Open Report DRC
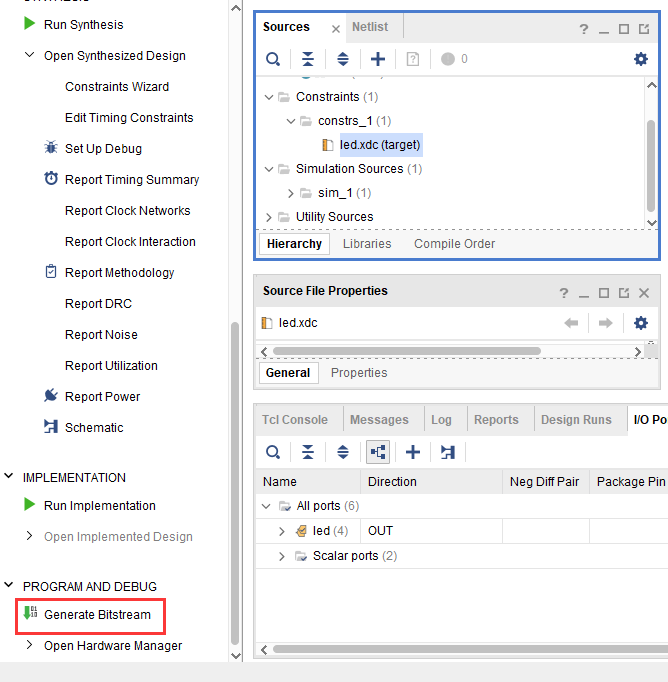The width and height of the screenshot is (668, 682). pos(98,304)
